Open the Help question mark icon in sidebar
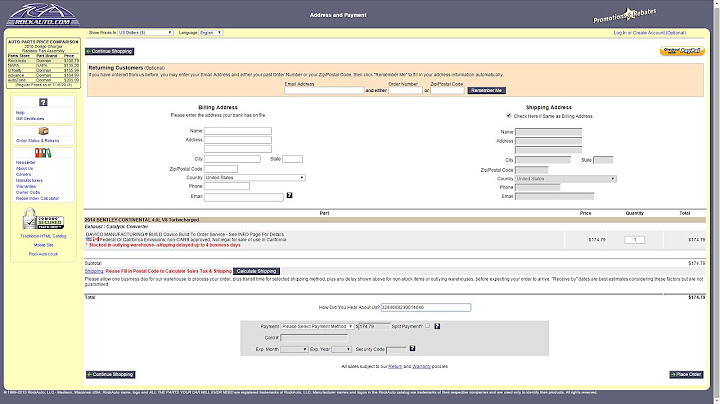 click(x=43, y=102)
